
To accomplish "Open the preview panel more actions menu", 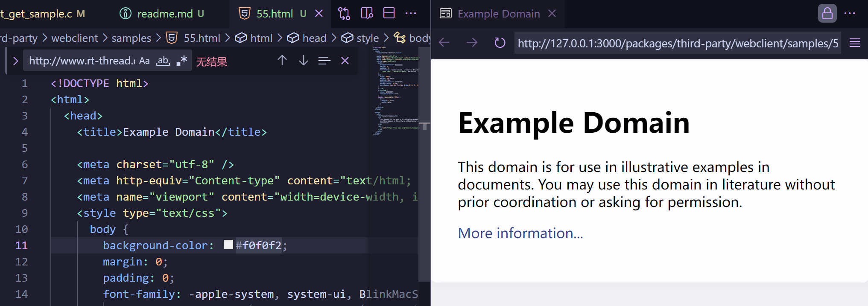I will tap(850, 14).
